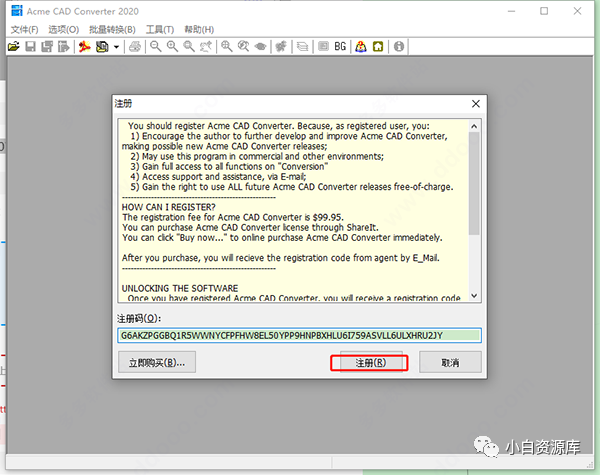Click the eye view toolbar icon
600x475 pixels.
click(x=261, y=47)
